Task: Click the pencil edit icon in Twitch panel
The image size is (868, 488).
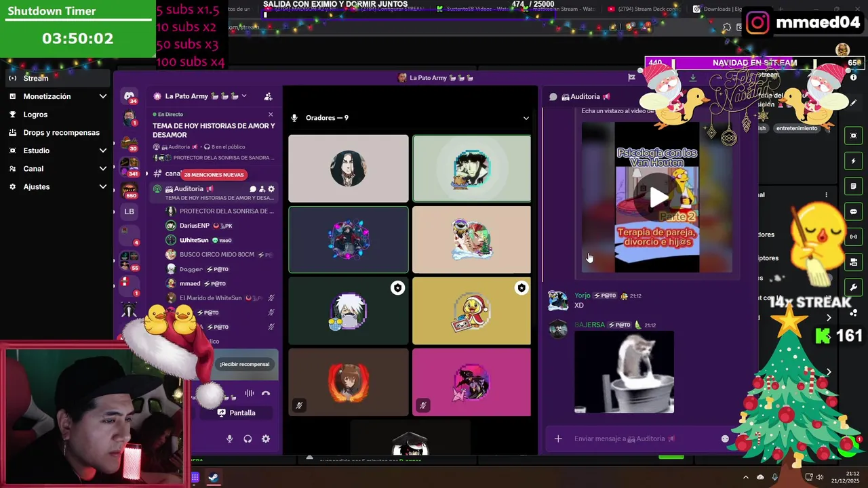Action: (853, 103)
